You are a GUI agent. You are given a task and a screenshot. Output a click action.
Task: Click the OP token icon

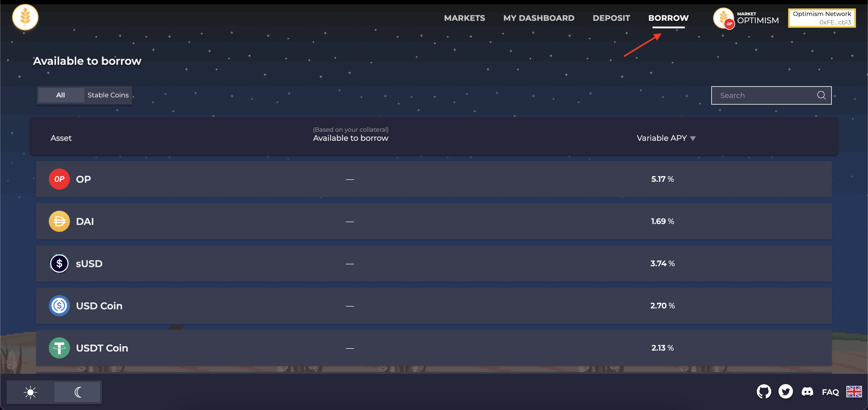(59, 179)
